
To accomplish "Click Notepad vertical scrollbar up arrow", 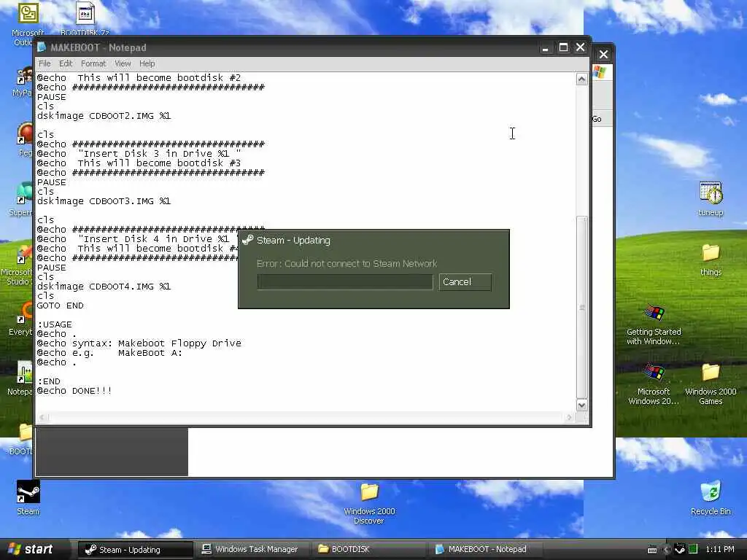I will pyautogui.click(x=581, y=79).
